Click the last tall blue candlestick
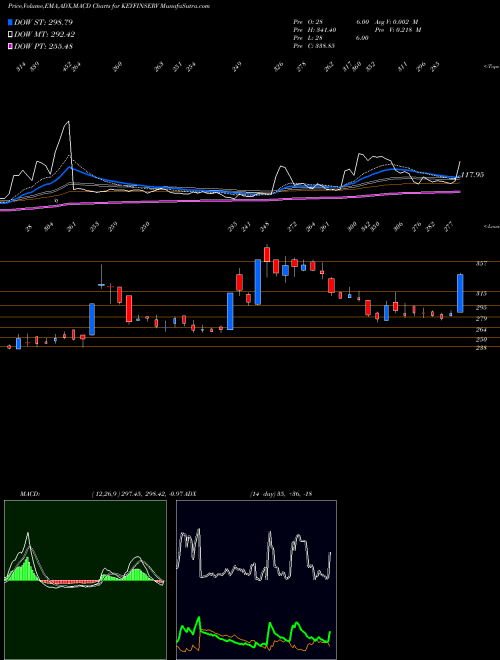 click(x=460, y=293)
